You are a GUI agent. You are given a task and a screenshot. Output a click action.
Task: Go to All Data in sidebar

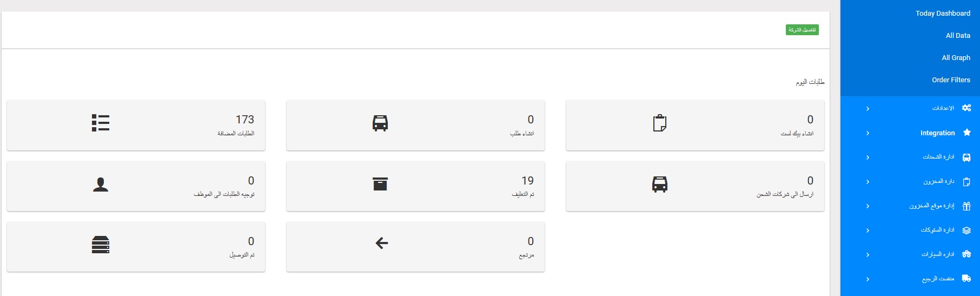pyautogui.click(x=958, y=36)
